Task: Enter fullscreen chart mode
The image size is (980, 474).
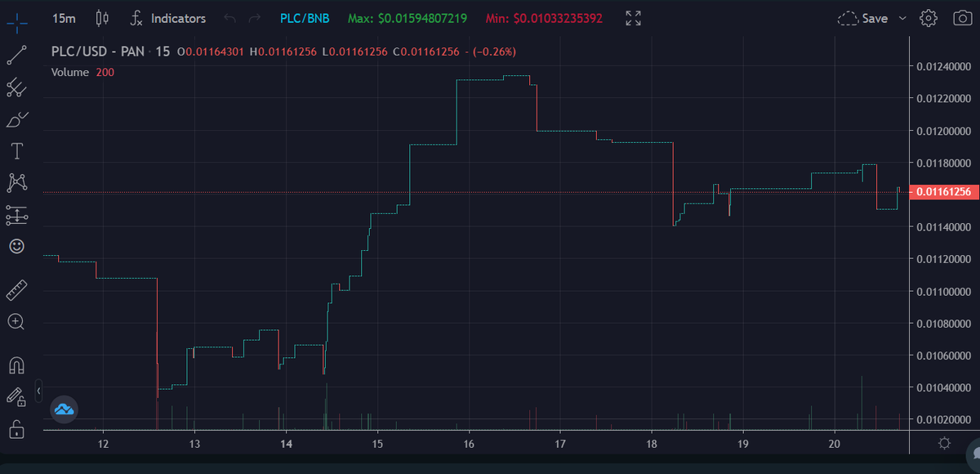Action: (x=633, y=18)
